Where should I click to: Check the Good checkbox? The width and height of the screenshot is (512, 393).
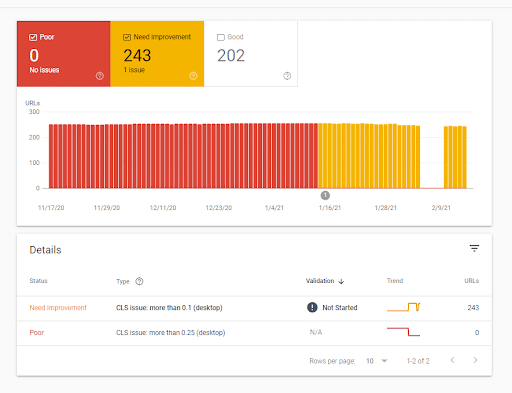tap(221, 37)
